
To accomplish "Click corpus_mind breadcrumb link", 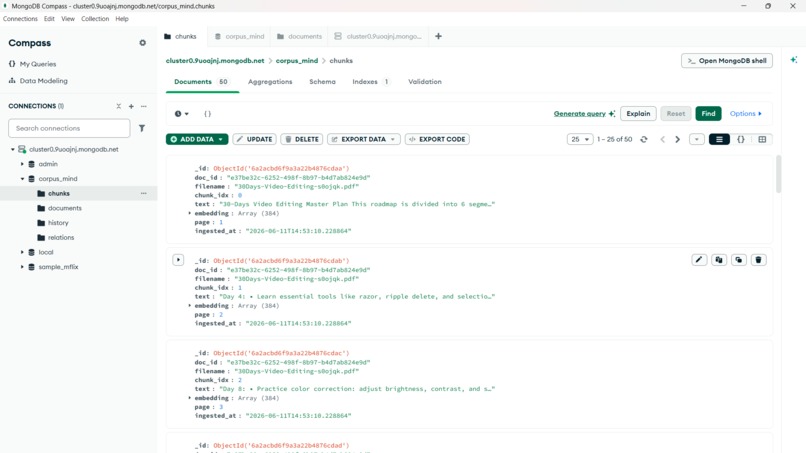I will click(297, 61).
